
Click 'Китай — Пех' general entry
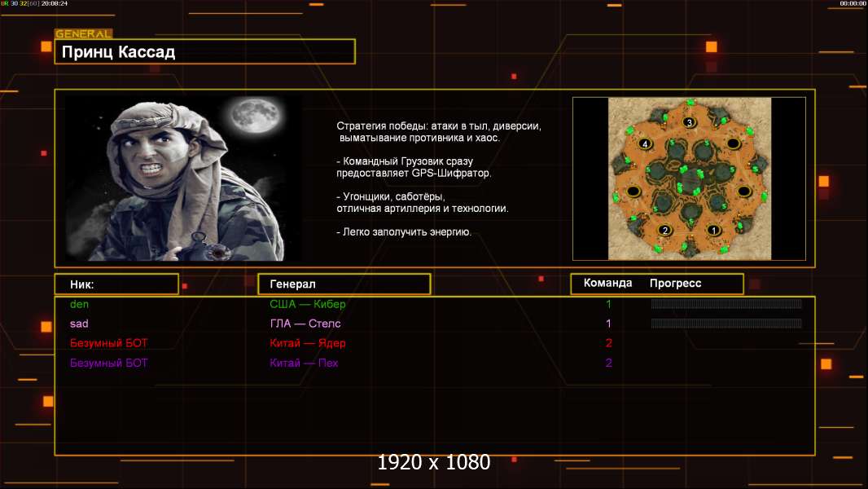(x=304, y=363)
